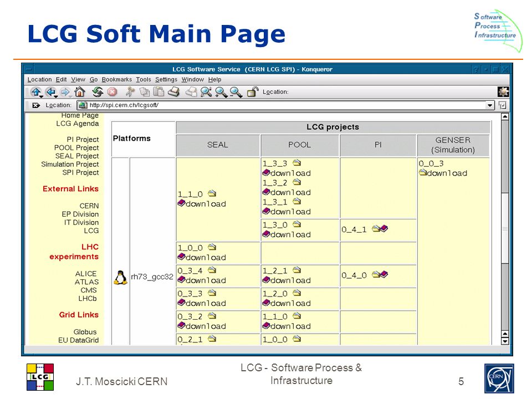
Task: Open the LCG Agenda sidebar link
Action: coord(78,124)
